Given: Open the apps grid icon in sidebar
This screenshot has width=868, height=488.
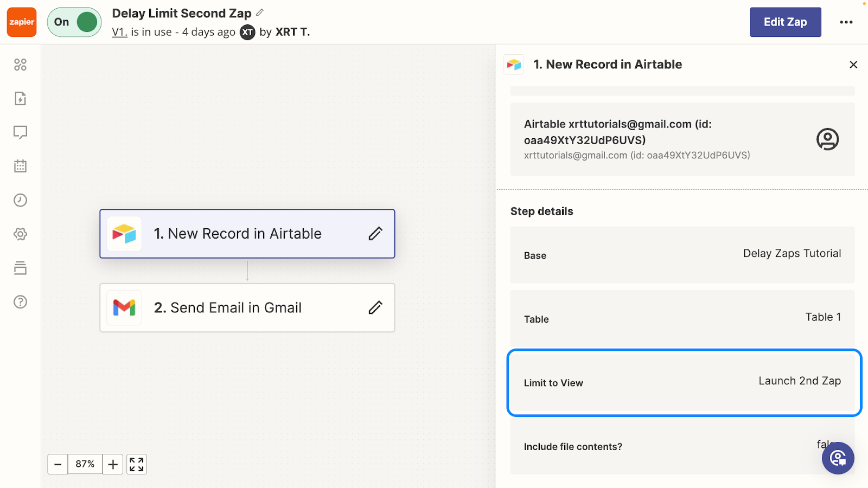Looking at the screenshot, I should pos(20,65).
